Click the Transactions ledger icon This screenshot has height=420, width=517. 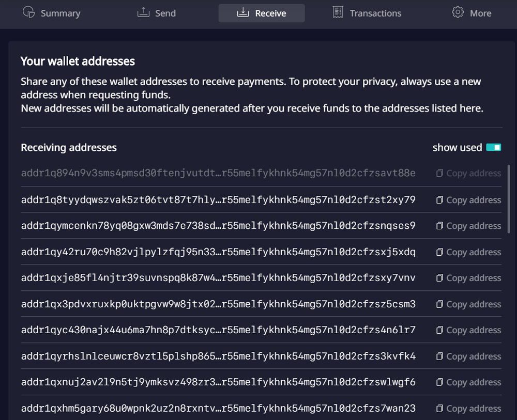click(337, 13)
